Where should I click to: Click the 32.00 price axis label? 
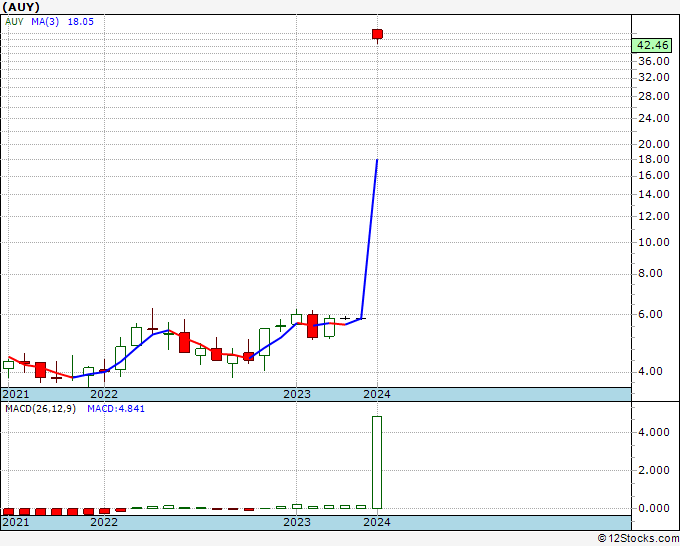coord(654,77)
